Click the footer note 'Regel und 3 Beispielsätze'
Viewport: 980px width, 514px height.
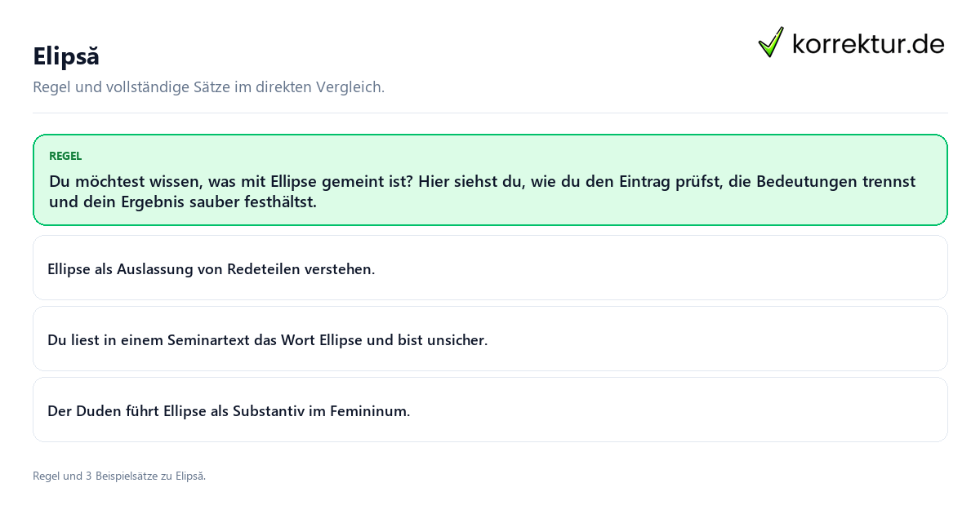(x=119, y=476)
